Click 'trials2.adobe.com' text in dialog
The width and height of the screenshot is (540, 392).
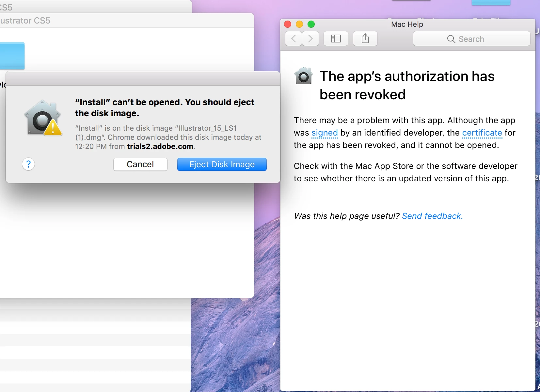click(160, 146)
